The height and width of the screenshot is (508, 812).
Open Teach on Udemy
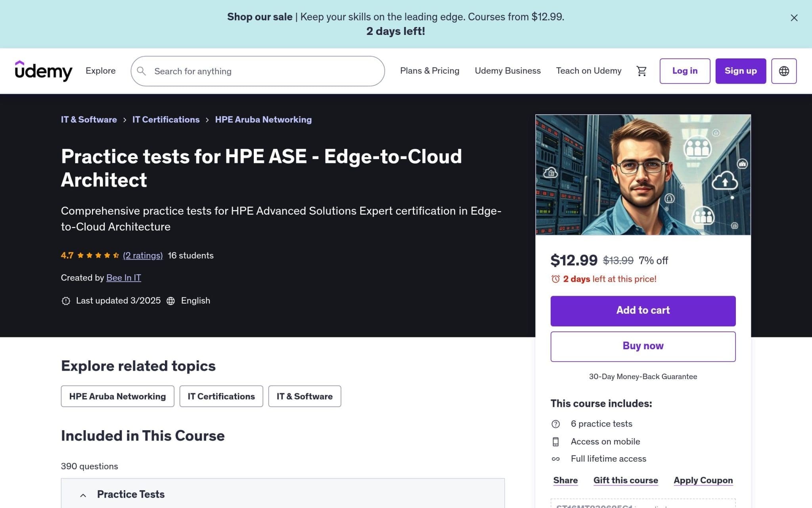[588, 71]
